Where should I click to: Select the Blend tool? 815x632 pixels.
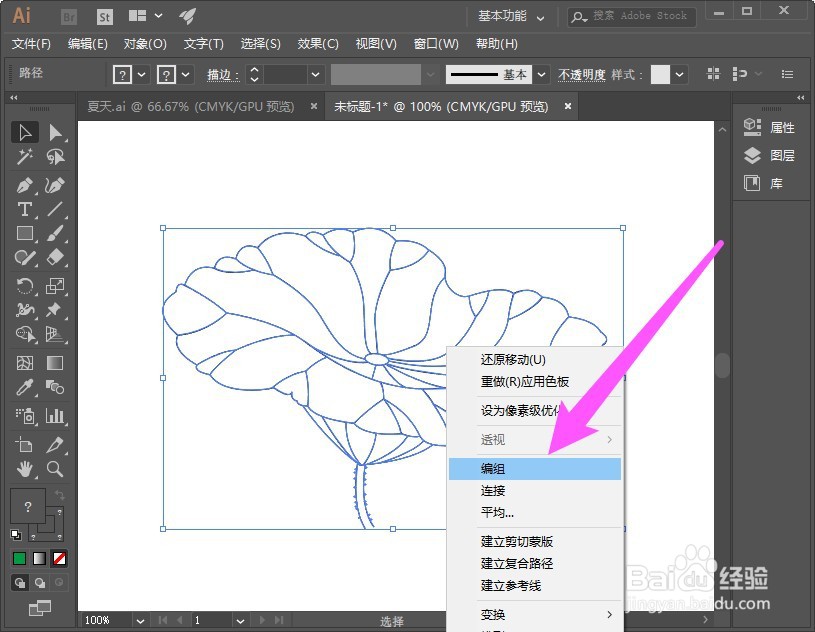(x=55, y=387)
